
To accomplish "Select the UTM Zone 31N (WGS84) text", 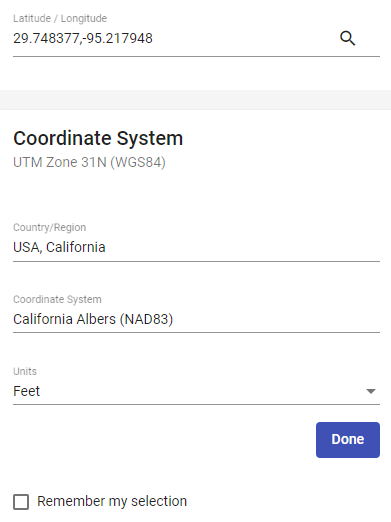I will pos(89,162).
